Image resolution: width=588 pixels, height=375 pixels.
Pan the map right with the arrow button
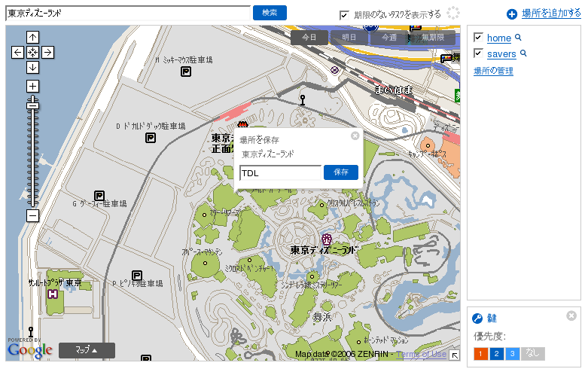[47, 52]
